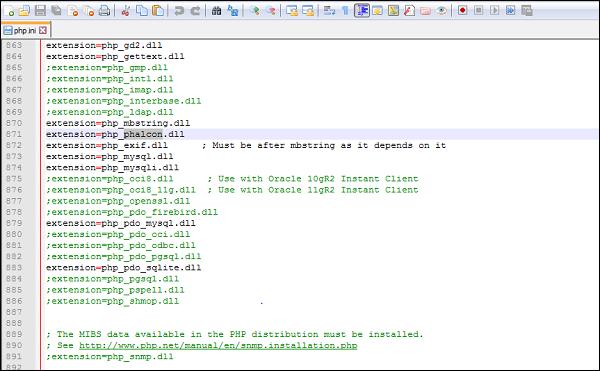The width and height of the screenshot is (600, 371).
Task: Open the Function List icon
Action: pos(409,11)
